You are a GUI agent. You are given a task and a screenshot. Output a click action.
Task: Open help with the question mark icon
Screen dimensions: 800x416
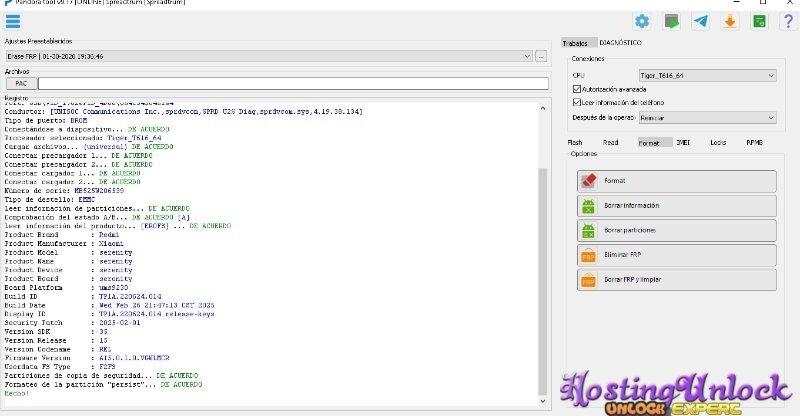(788, 22)
